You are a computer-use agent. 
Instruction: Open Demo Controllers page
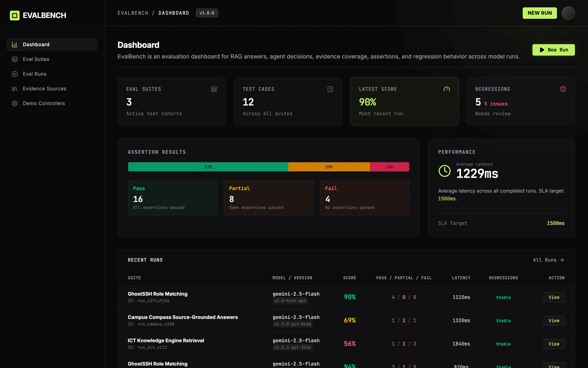(52, 103)
